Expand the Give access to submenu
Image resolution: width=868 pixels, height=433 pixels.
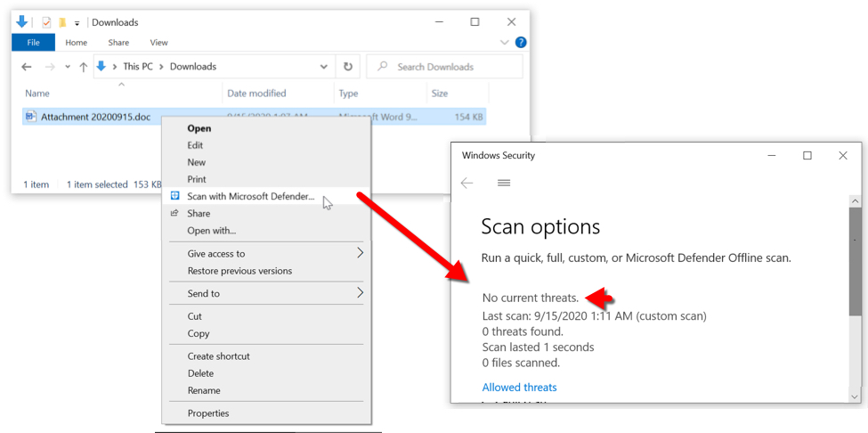point(267,254)
